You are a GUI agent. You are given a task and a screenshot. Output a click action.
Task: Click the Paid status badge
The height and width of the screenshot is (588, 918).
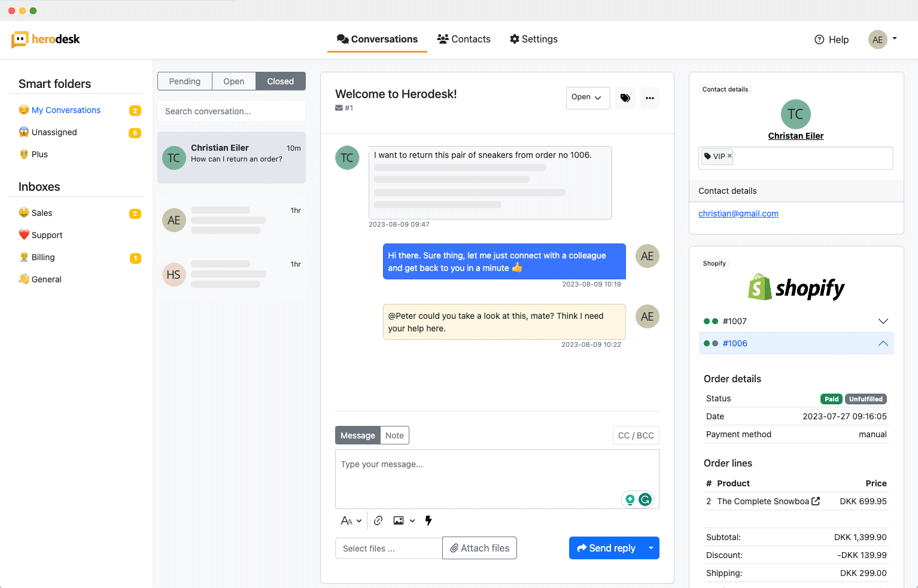tap(831, 399)
